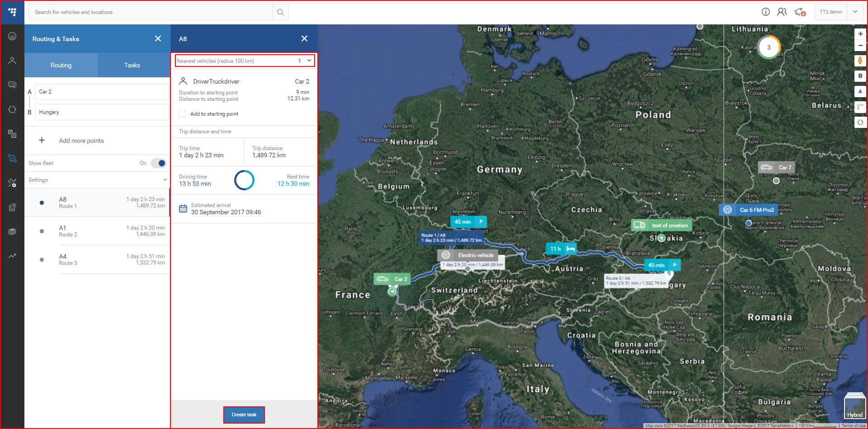Select the A8 Route 1 radio dot
Screen dimensions: 868x429
pos(42,203)
